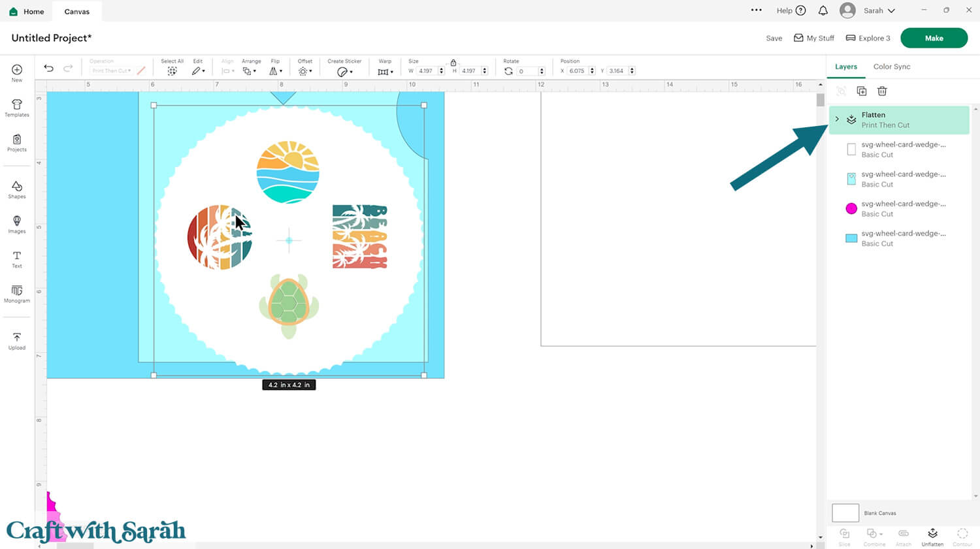
Task: Click the Unflatten button
Action: (x=932, y=537)
